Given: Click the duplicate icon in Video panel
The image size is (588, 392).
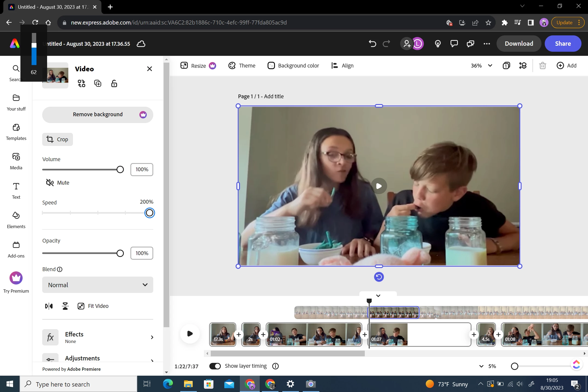Looking at the screenshot, I should (x=98, y=84).
